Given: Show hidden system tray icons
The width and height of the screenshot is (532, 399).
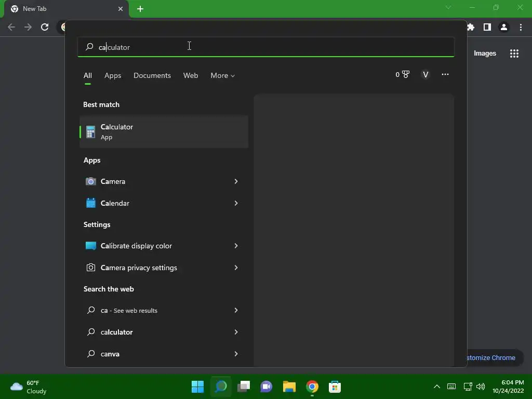Looking at the screenshot, I should click(437, 387).
